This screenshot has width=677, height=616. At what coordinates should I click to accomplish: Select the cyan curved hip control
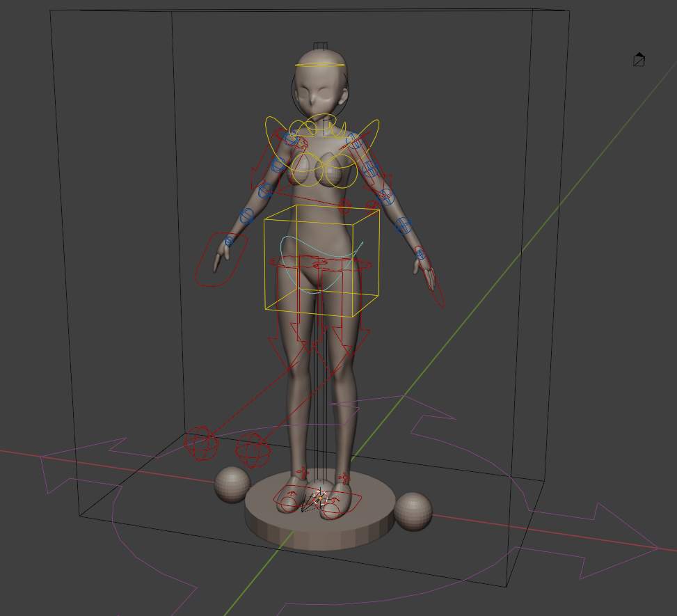[321, 264]
